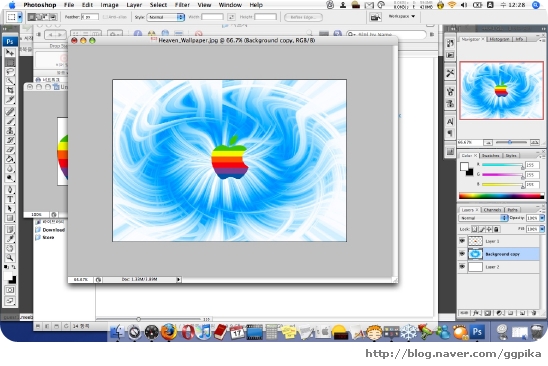Open the Filter menu

pos(182,5)
